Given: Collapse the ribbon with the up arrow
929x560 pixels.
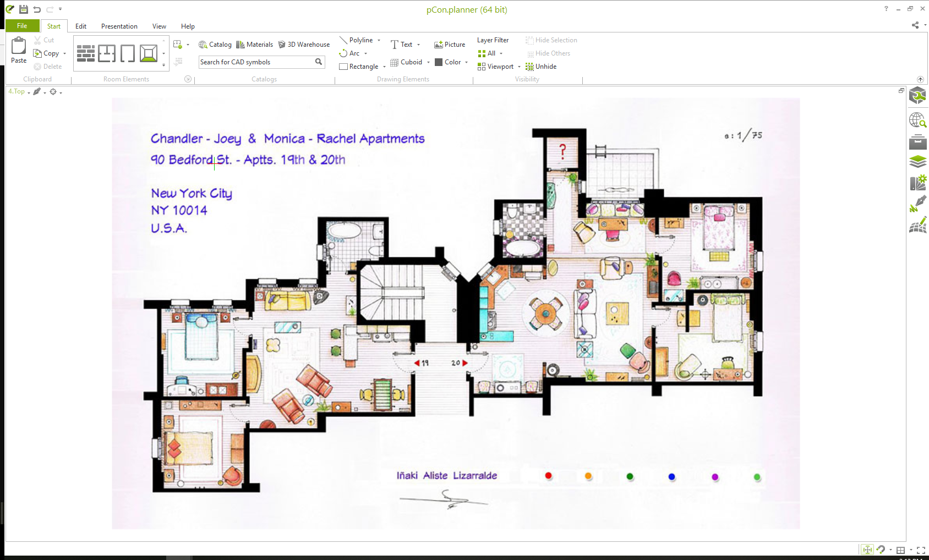Looking at the screenshot, I should pyautogui.click(x=920, y=79).
